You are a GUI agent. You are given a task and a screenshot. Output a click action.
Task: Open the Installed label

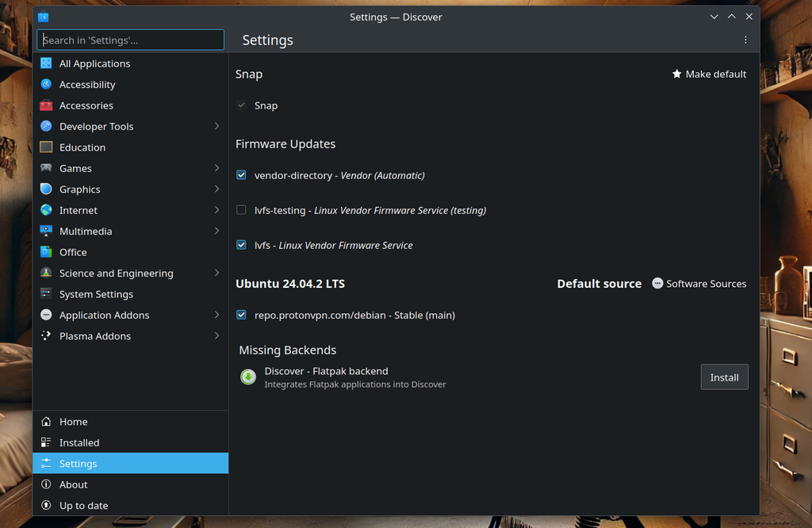(x=79, y=442)
